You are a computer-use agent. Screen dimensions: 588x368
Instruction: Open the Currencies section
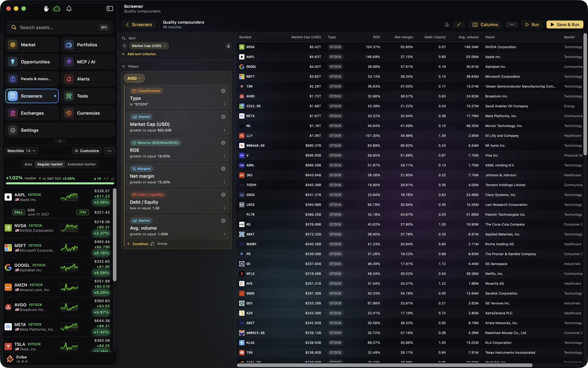point(88,113)
